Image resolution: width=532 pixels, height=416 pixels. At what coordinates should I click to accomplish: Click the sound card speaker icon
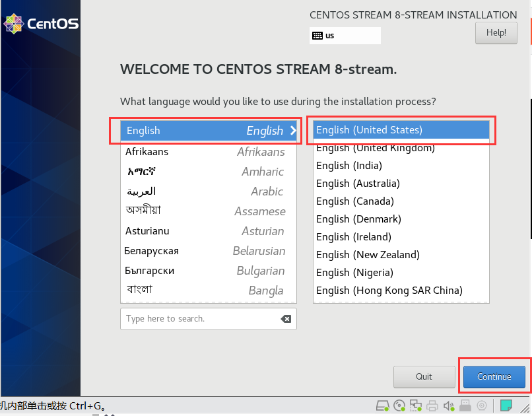coord(449,405)
